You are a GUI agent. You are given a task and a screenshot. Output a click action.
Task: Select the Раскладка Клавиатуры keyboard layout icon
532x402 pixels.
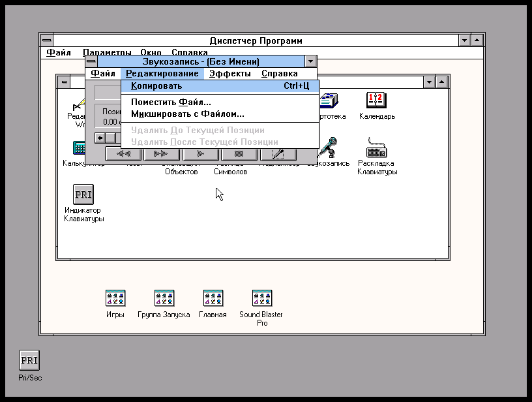pos(377,147)
